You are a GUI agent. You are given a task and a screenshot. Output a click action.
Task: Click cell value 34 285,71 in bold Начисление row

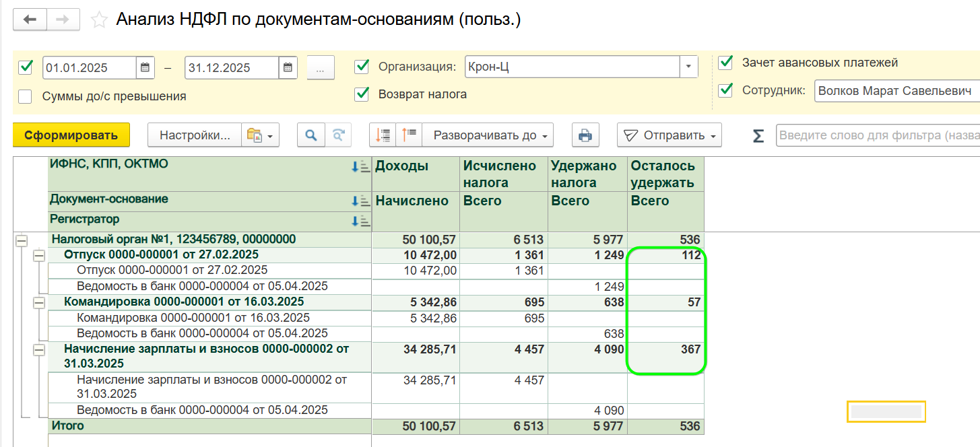coord(430,349)
